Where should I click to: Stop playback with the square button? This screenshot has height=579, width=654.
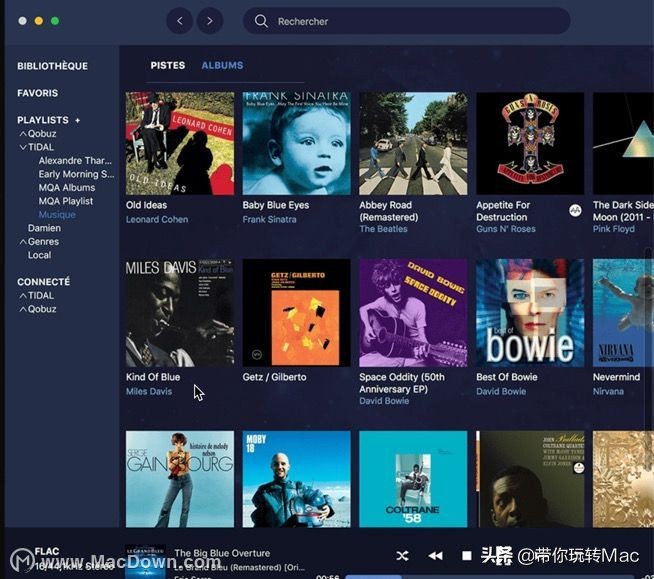tap(467, 556)
